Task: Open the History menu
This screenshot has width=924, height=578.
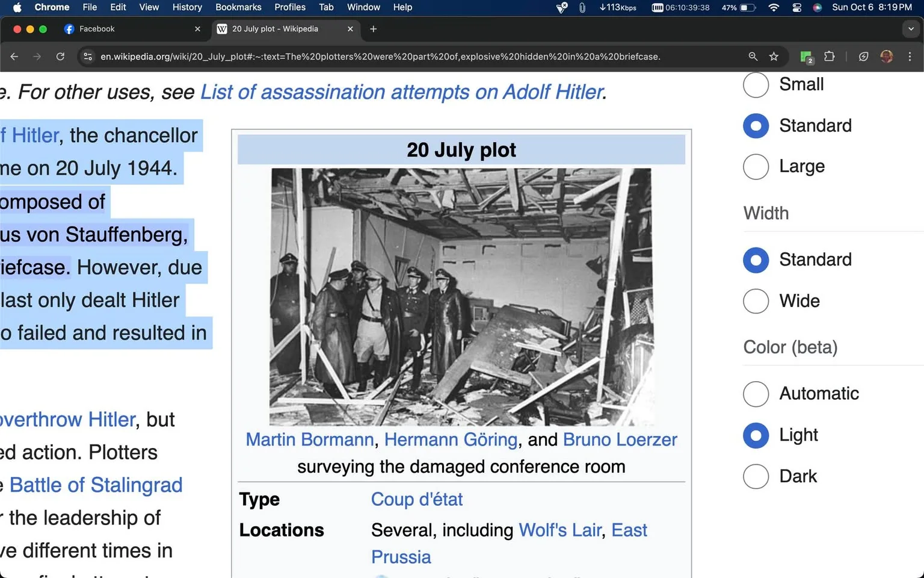Action: (x=187, y=7)
